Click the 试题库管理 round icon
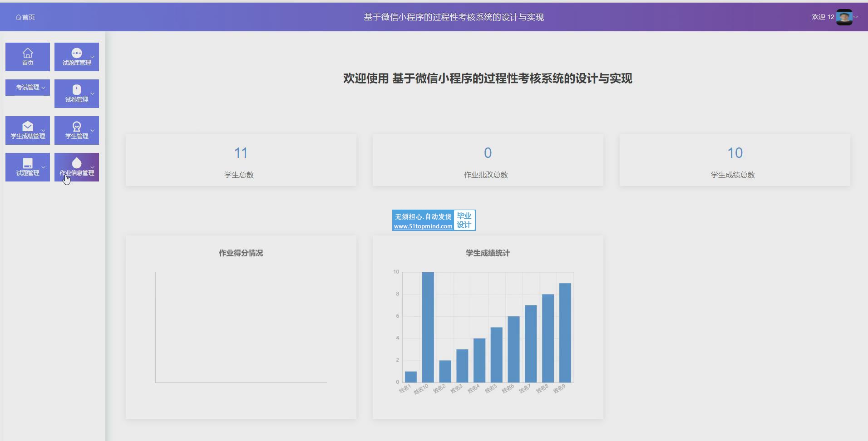 tap(77, 53)
